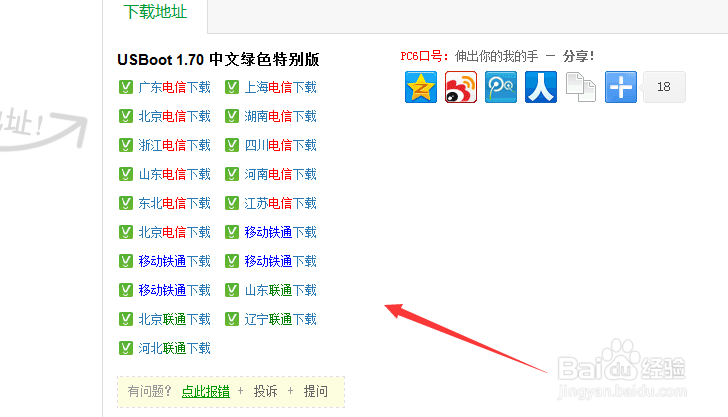Image resolution: width=728 pixels, height=417 pixels.
Task: Open the 下载地址 tab
Action: (155, 12)
